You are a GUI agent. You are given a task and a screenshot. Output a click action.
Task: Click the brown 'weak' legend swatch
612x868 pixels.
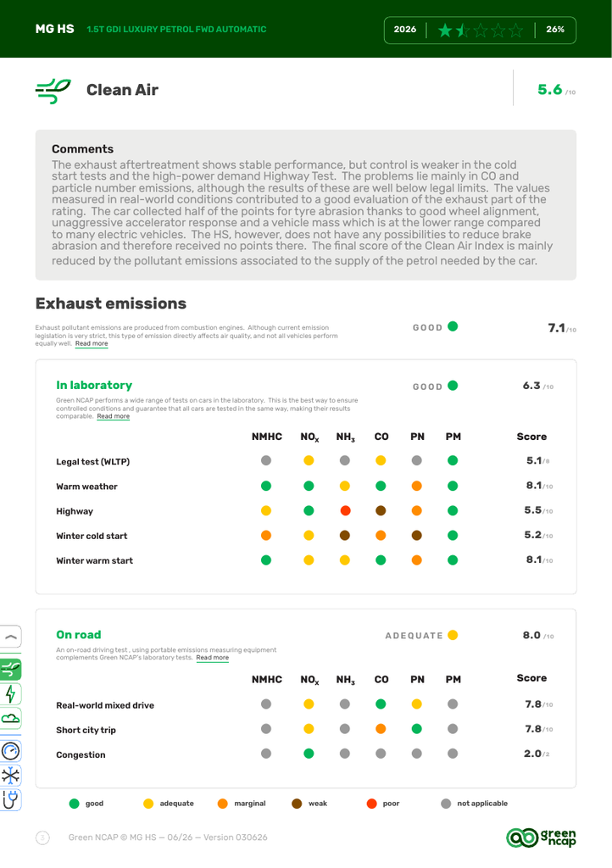[298, 804]
